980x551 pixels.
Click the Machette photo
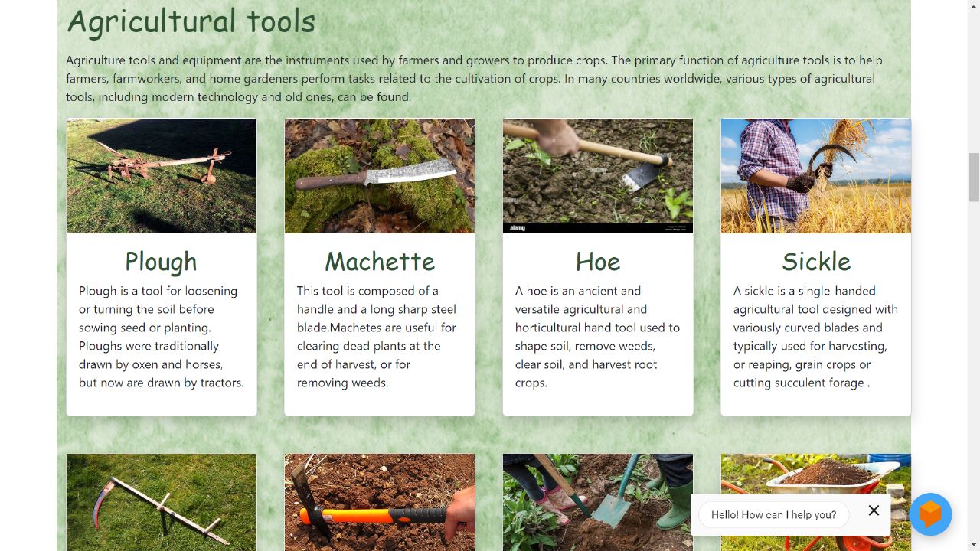379,175
